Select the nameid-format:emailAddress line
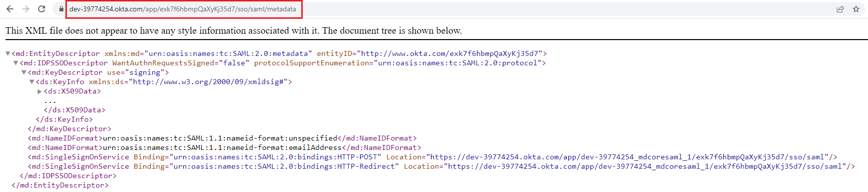 (224, 147)
